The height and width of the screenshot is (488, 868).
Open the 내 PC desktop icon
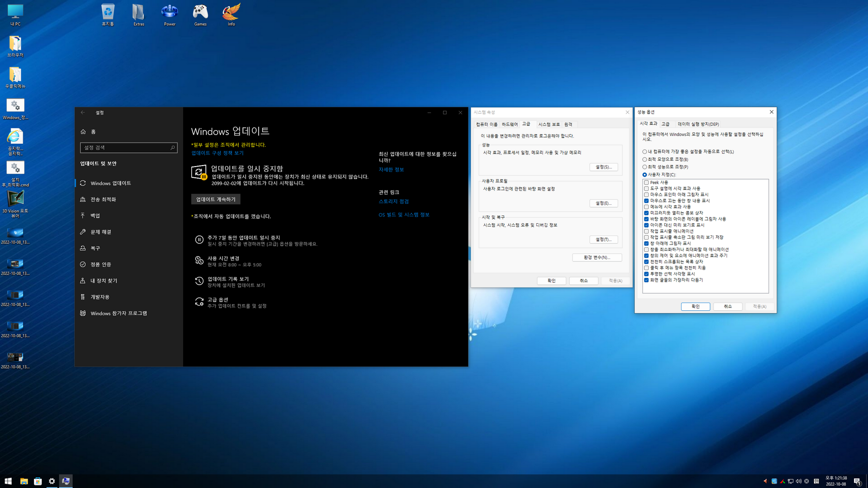pyautogui.click(x=15, y=15)
